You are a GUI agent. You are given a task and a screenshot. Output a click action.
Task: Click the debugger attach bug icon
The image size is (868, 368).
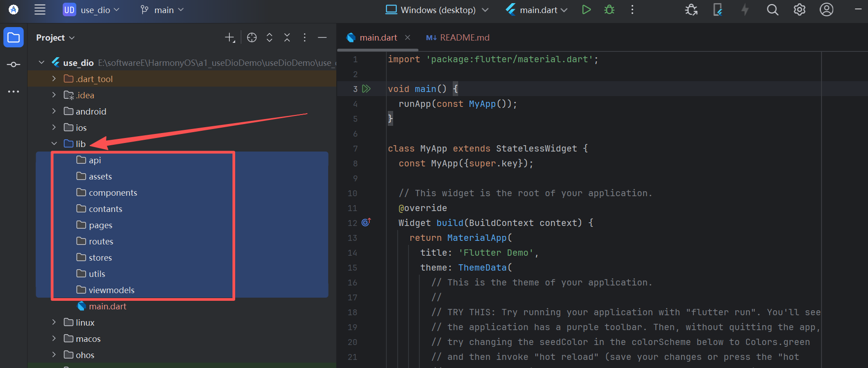tap(691, 9)
